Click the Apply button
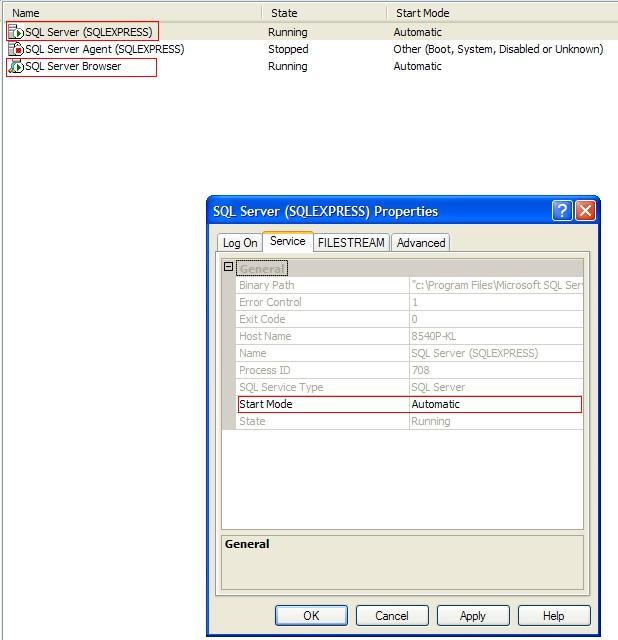 click(x=473, y=616)
